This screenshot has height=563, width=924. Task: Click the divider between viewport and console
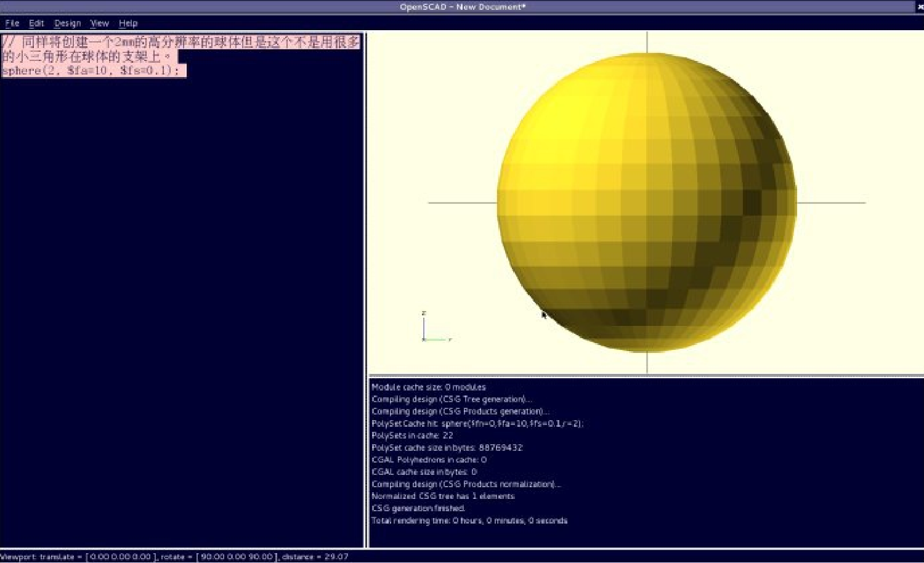coord(646,375)
